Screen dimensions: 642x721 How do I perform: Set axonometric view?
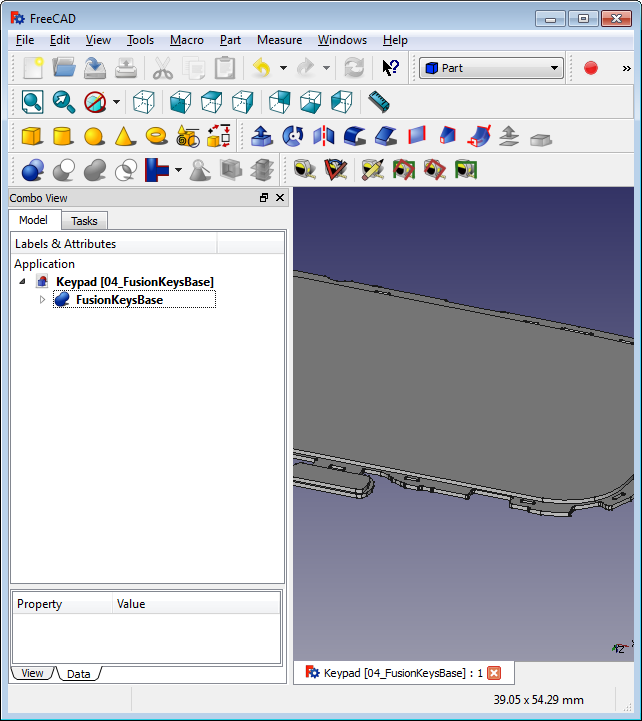click(143, 102)
